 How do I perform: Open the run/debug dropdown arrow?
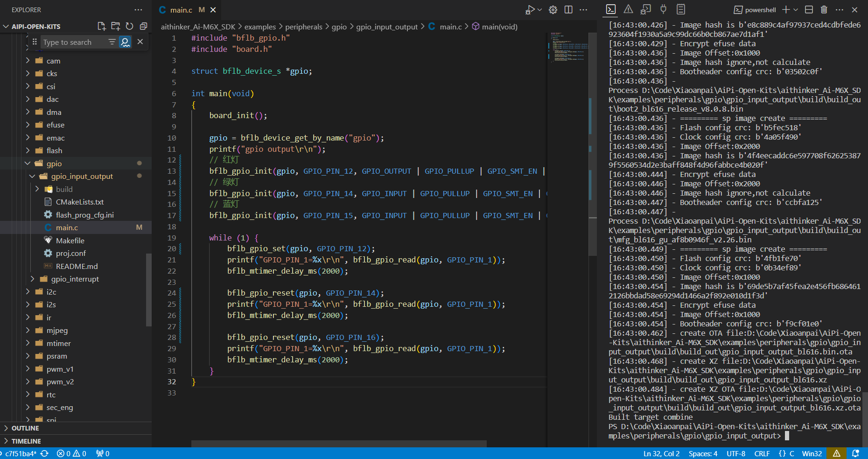[540, 10]
